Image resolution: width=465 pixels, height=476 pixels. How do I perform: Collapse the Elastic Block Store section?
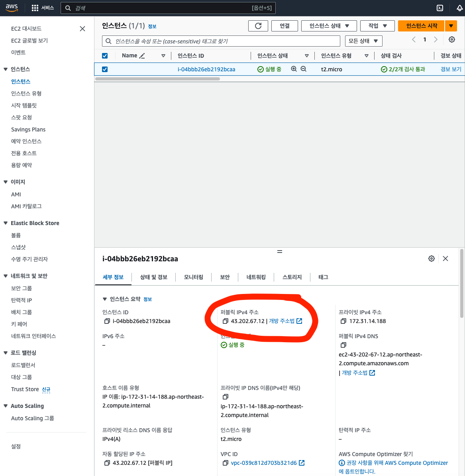coord(6,223)
